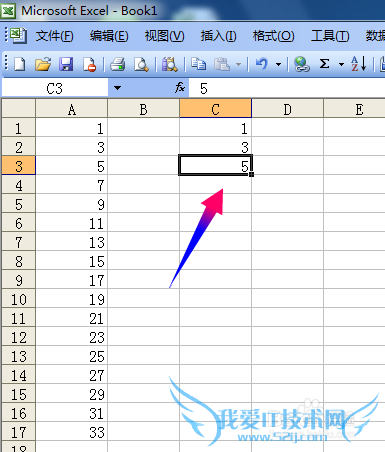
Task: Click cell C1 containing 1
Action: pos(216,128)
